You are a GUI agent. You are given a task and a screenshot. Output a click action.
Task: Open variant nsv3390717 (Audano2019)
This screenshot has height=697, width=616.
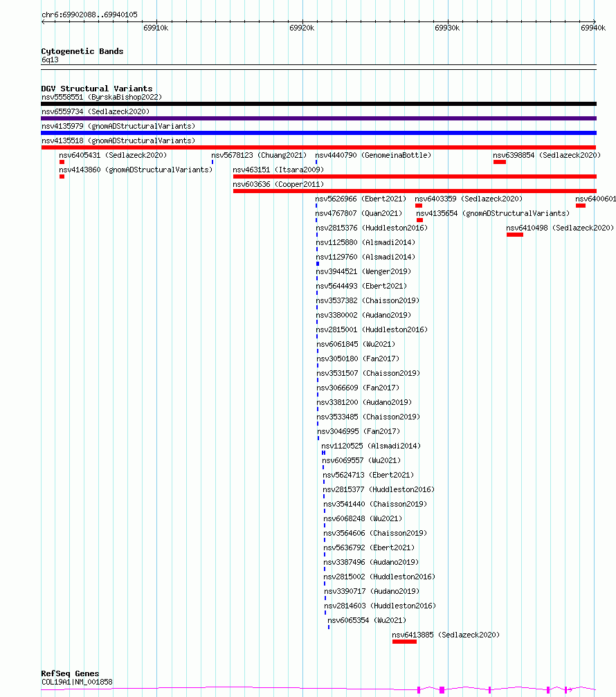coord(372,591)
